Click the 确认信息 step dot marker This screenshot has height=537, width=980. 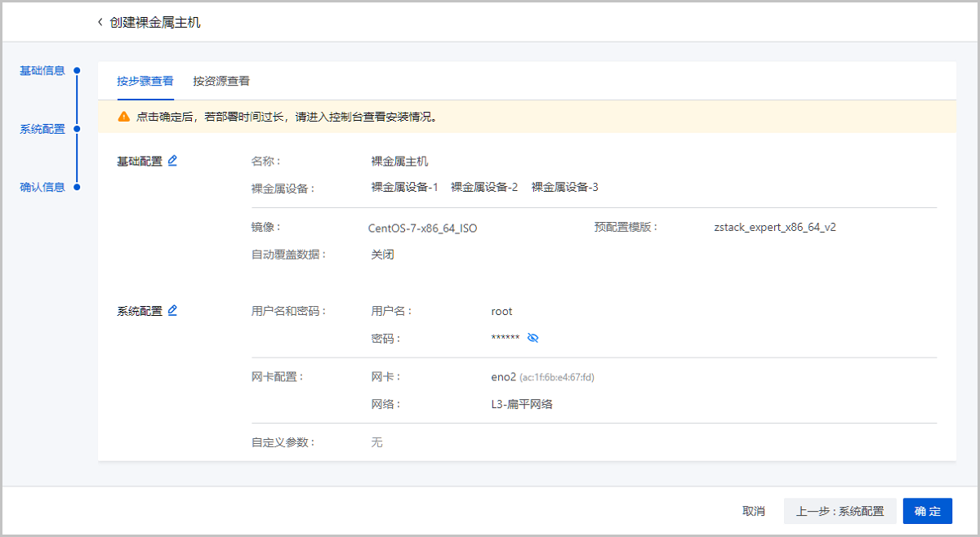77,187
